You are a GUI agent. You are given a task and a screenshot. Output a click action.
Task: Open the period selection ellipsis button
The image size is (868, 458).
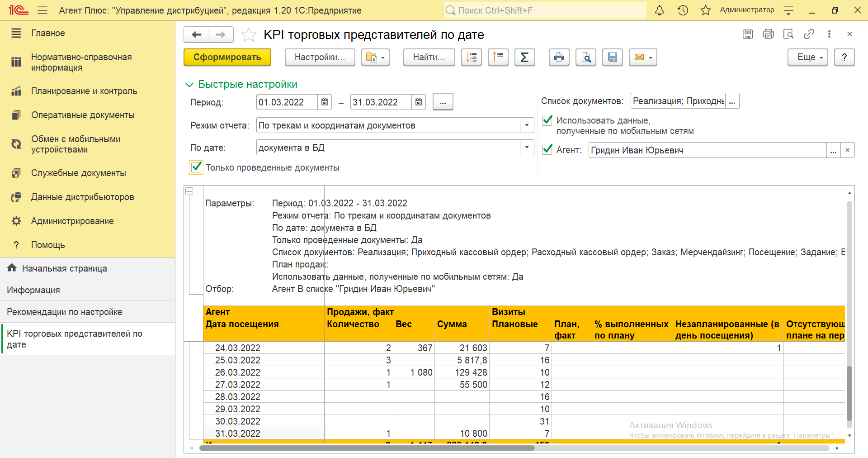coord(443,102)
